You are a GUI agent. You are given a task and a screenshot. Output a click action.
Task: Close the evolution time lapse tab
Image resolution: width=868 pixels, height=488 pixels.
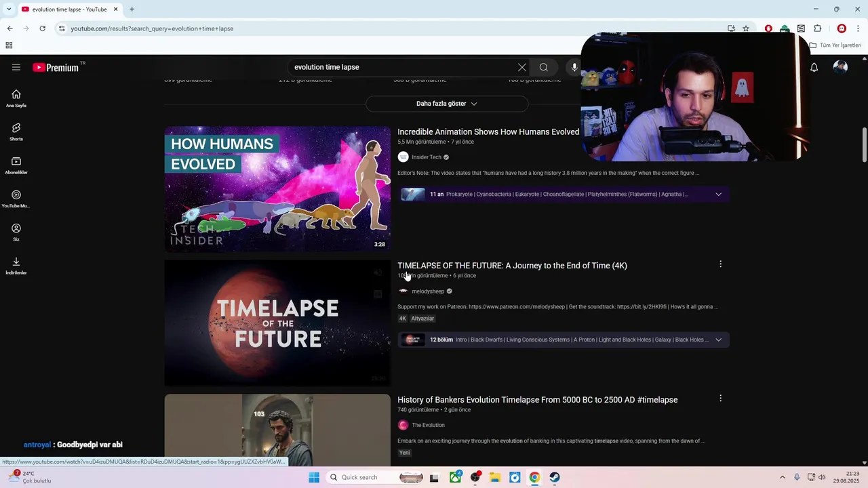115,9
